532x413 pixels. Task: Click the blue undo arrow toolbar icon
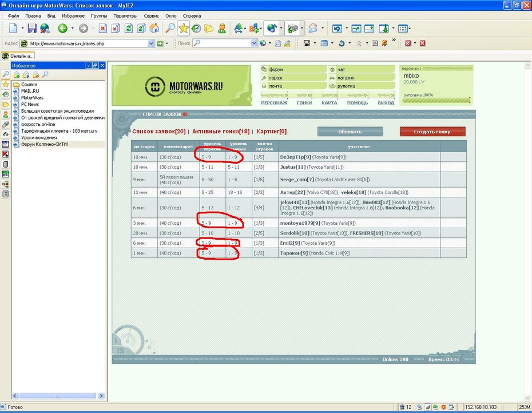337,29
